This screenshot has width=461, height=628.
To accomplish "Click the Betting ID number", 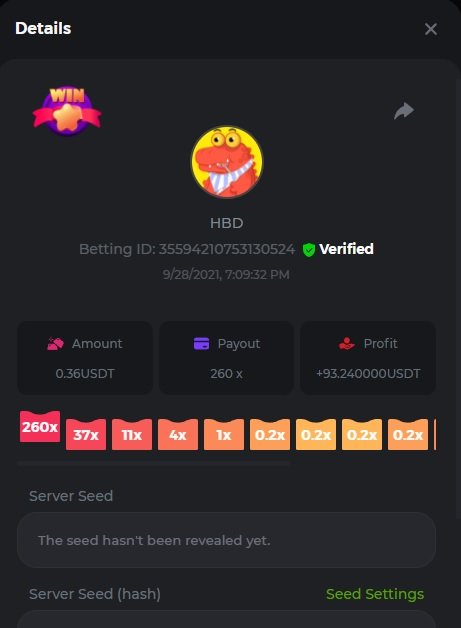I will (x=227, y=249).
